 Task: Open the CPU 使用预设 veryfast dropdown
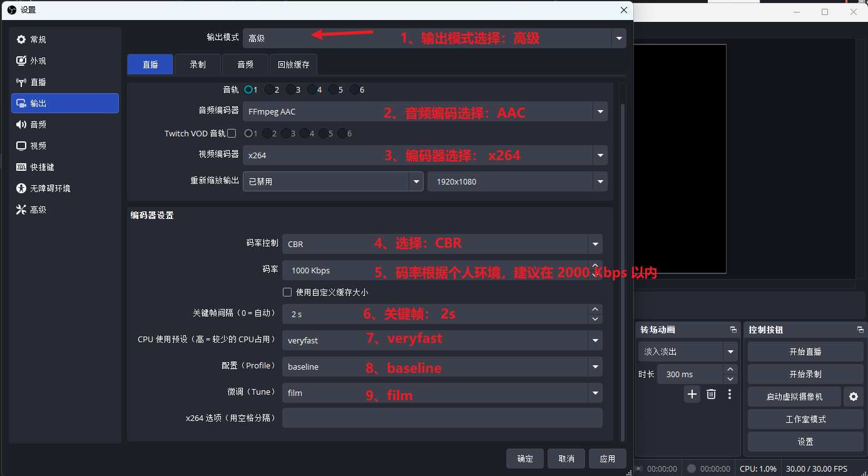pos(442,340)
